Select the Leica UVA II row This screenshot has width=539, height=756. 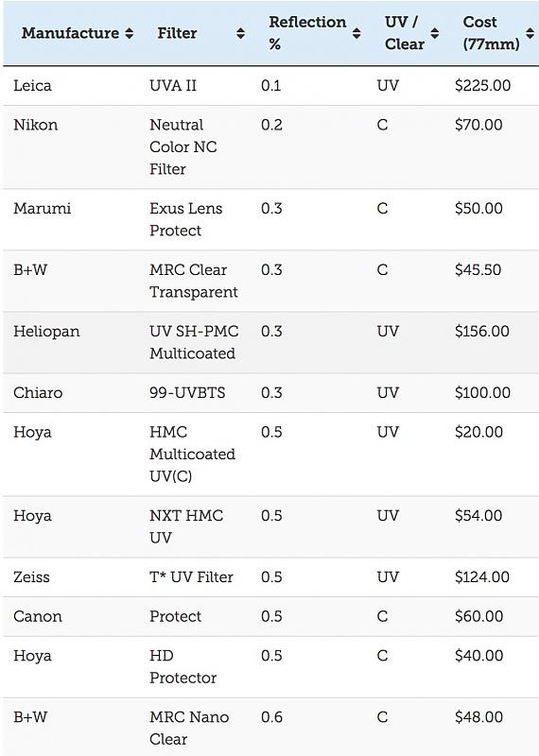point(270,86)
